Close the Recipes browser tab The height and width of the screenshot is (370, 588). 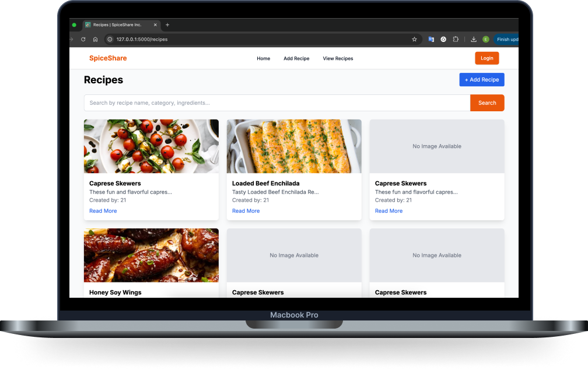point(155,25)
